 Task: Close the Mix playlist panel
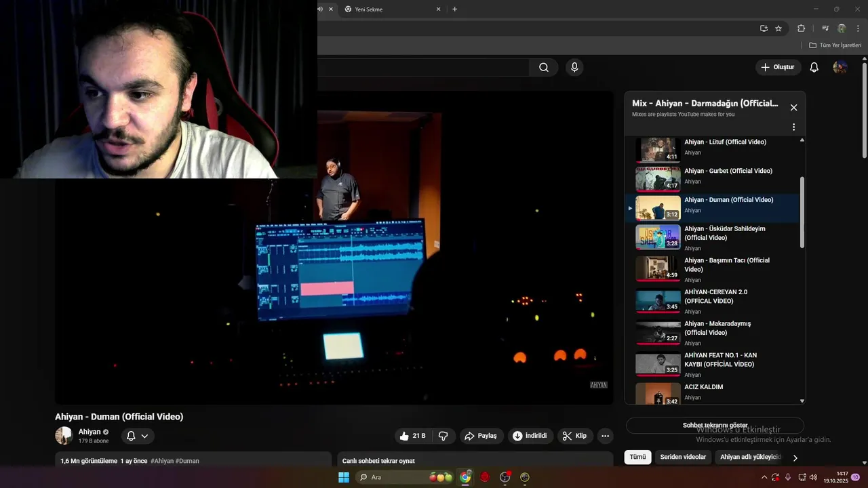[793, 107]
